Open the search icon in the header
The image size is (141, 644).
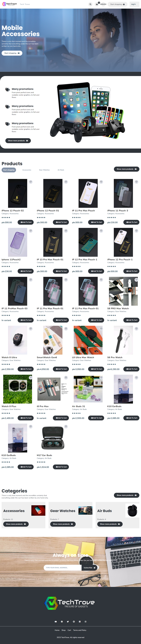[x=90, y=4]
